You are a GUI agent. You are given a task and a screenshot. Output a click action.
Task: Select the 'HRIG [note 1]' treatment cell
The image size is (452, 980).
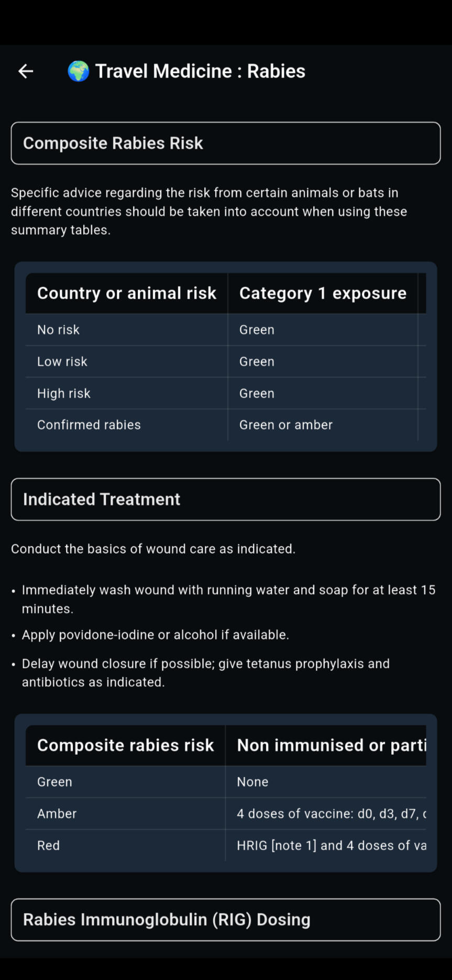click(331, 845)
